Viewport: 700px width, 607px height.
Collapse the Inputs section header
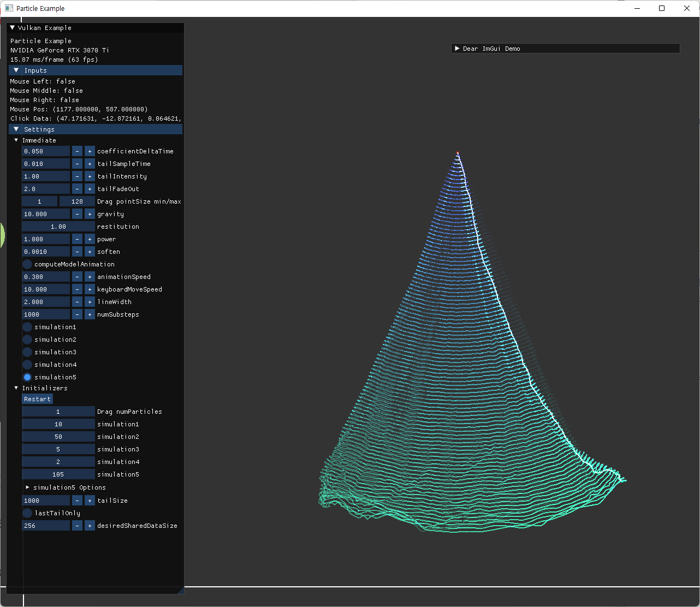96,70
